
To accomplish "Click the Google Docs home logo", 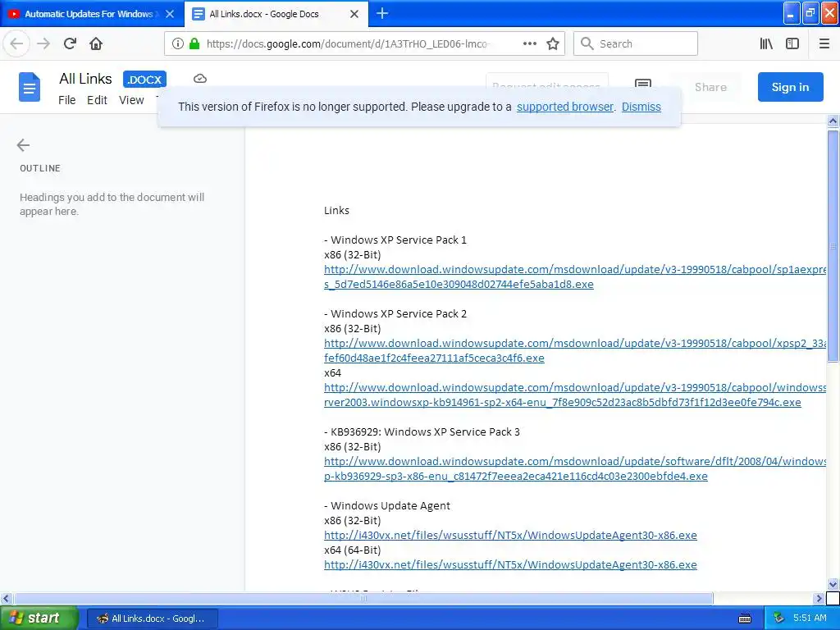I will tap(30, 87).
